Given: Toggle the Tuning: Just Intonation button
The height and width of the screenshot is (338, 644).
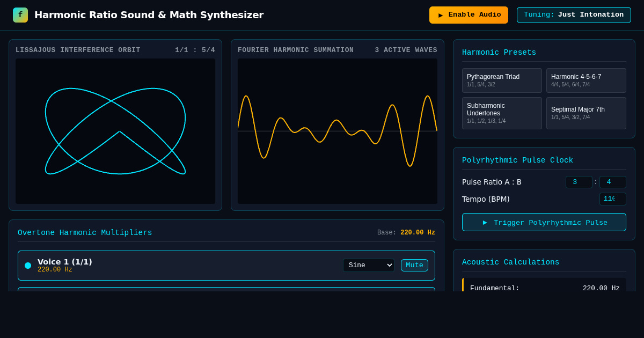Looking at the screenshot, I should click(574, 15).
